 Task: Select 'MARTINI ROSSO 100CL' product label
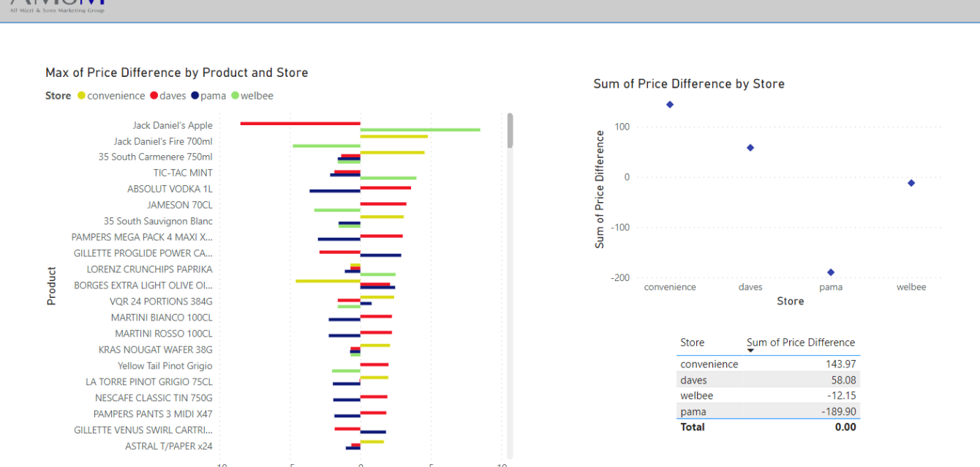click(164, 334)
